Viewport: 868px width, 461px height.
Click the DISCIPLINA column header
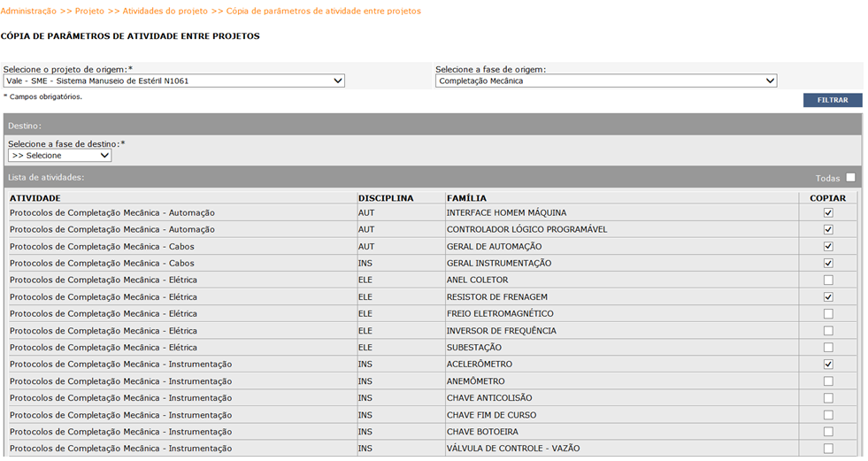[x=386, y=198]
